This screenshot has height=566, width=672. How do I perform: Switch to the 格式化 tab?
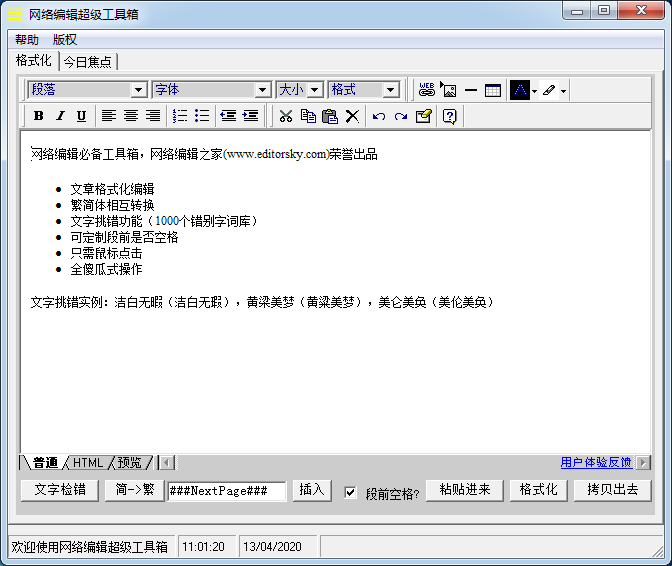33,60
